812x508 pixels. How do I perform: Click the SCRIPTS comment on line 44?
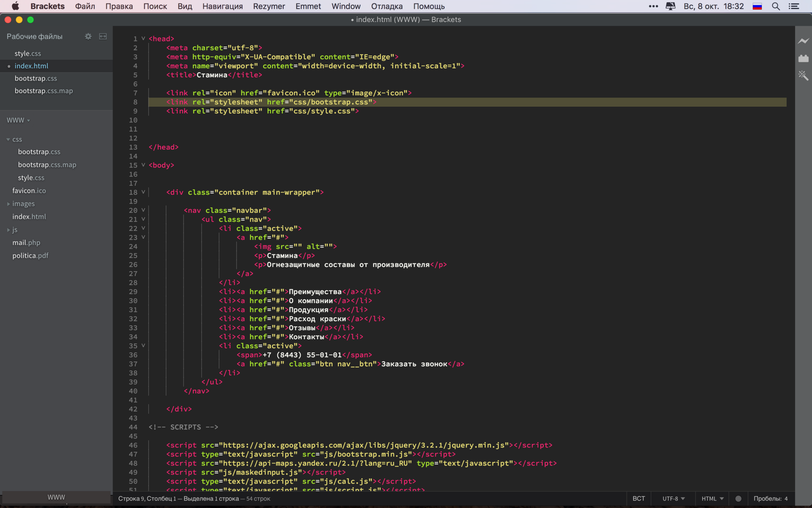(184, 427)
